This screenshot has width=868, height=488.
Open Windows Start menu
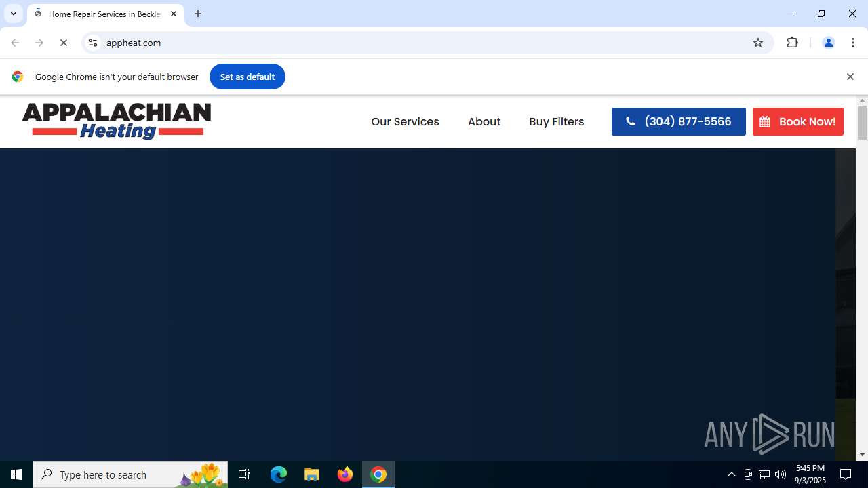(x=16, y=474)
